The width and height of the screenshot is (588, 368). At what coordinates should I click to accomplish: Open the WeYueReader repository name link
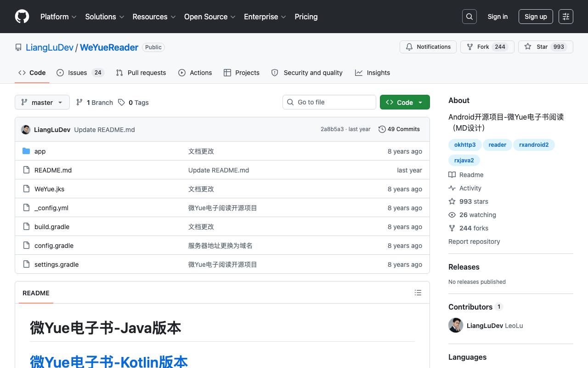(x=109, y=47)
